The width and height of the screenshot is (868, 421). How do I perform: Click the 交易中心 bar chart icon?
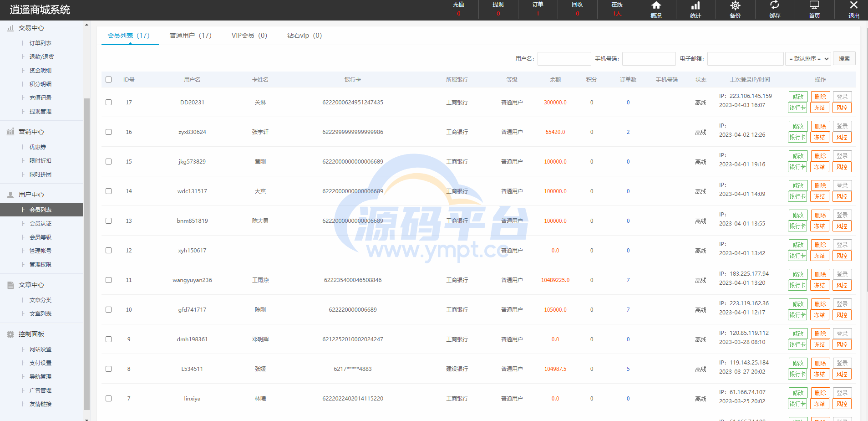[10, 28]
